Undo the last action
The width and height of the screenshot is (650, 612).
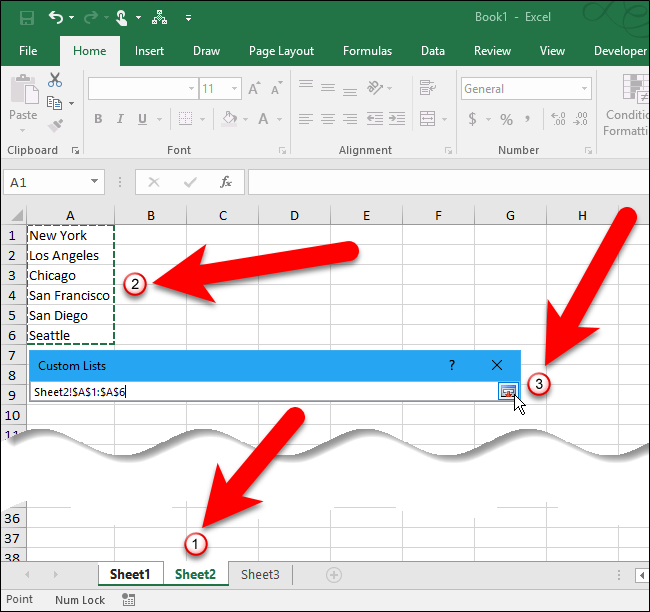click(x=56, y=17)
